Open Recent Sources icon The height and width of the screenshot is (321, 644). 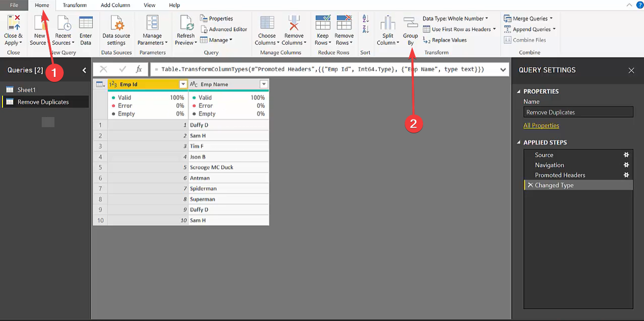(x=64, y=23)
